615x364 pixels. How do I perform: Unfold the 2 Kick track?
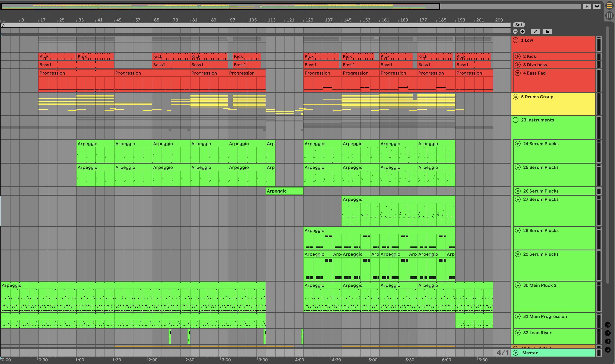518,56
